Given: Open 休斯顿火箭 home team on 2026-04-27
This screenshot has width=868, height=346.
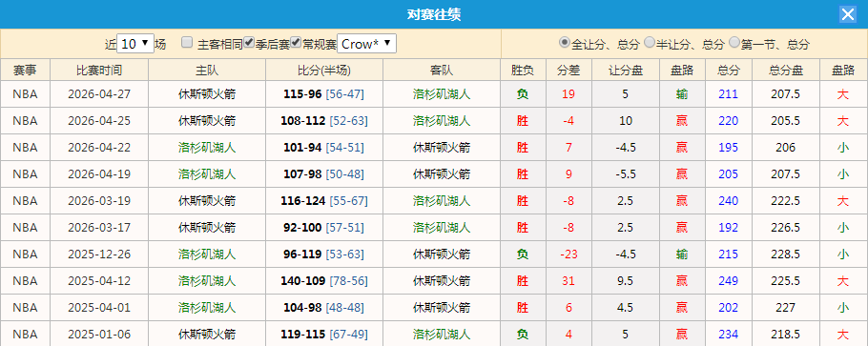Looking at the screenshot, I should pos(207,94).
